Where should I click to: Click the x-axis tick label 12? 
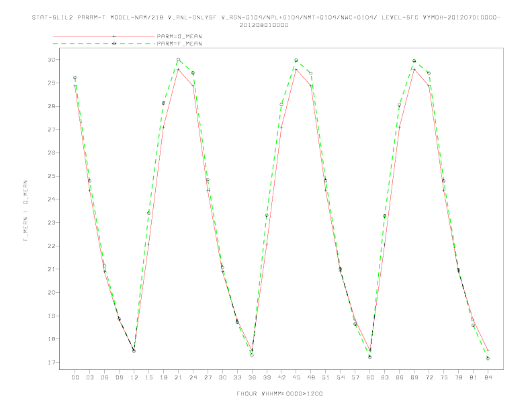click(134, 377)
